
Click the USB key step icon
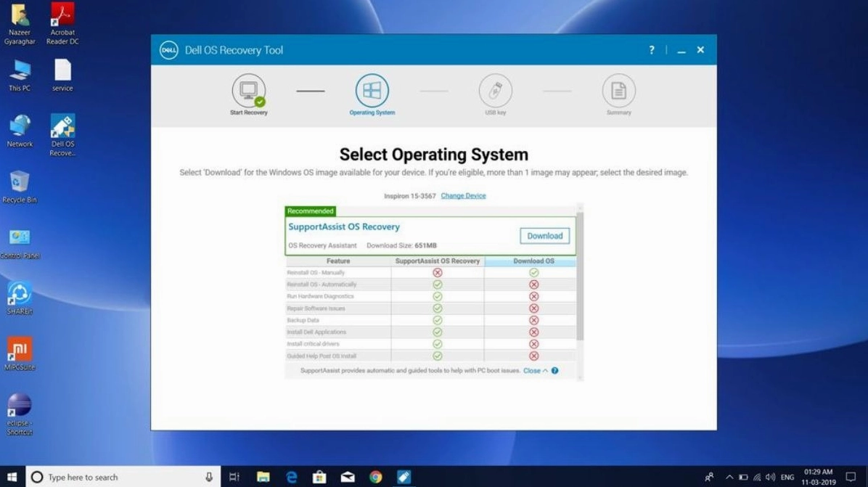(x=495, y=91)
